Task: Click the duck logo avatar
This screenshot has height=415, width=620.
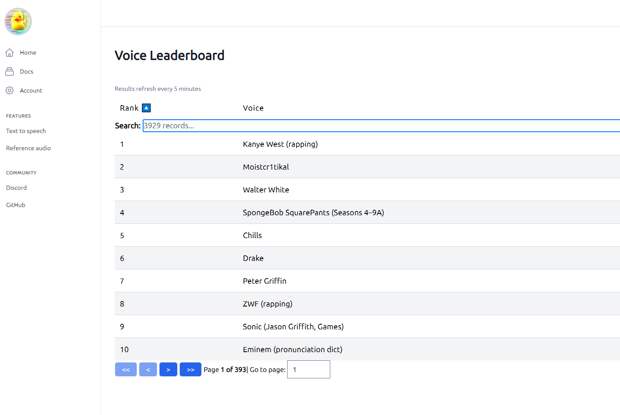Action: [18, 21]
